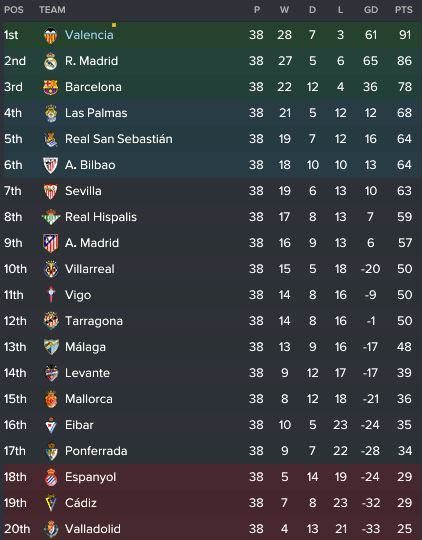The width and height of the screenshot is (422, 540).
Task: Click the POS column header
Action: click(x=14, y=10)
